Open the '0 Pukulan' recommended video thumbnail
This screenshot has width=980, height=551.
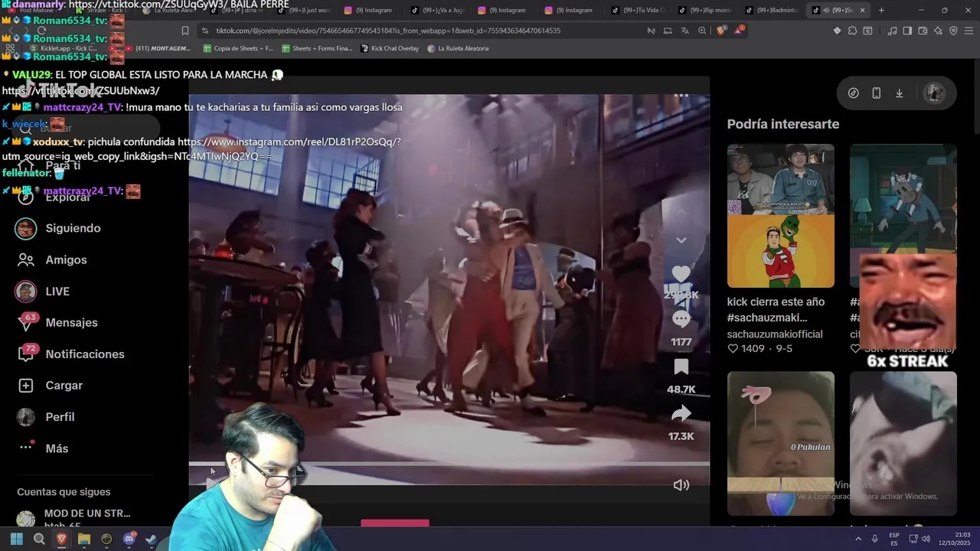pos(780,443)
